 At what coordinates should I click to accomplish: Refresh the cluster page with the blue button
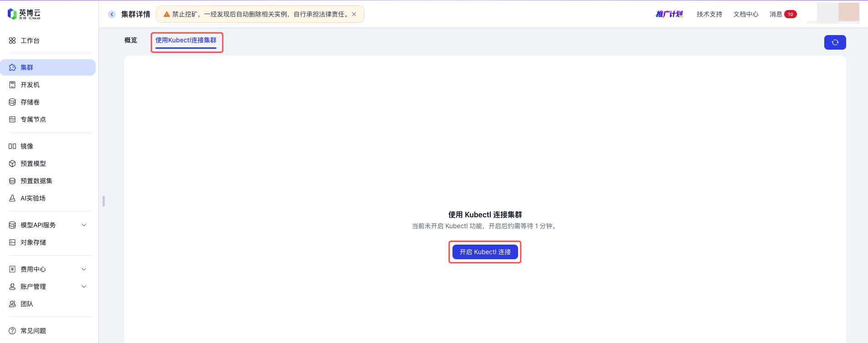[835, 42]
